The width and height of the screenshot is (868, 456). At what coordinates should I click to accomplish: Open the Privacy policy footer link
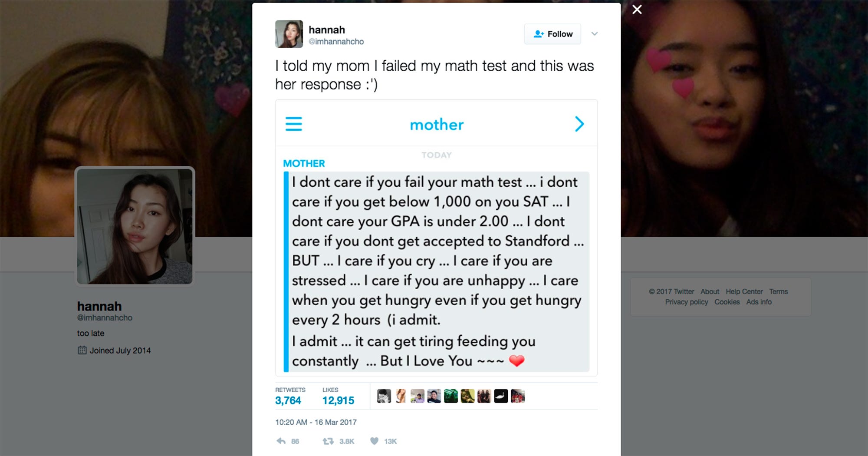[686, 302]
